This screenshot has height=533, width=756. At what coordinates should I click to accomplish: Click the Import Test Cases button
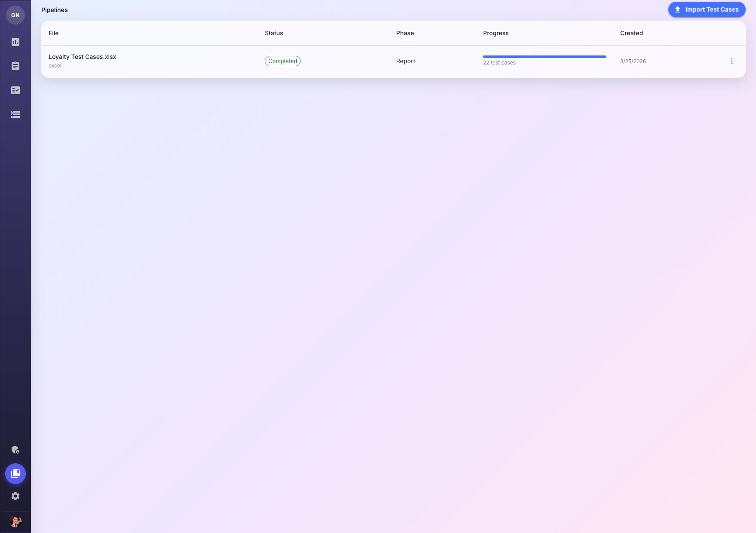(x=707, y=9)
